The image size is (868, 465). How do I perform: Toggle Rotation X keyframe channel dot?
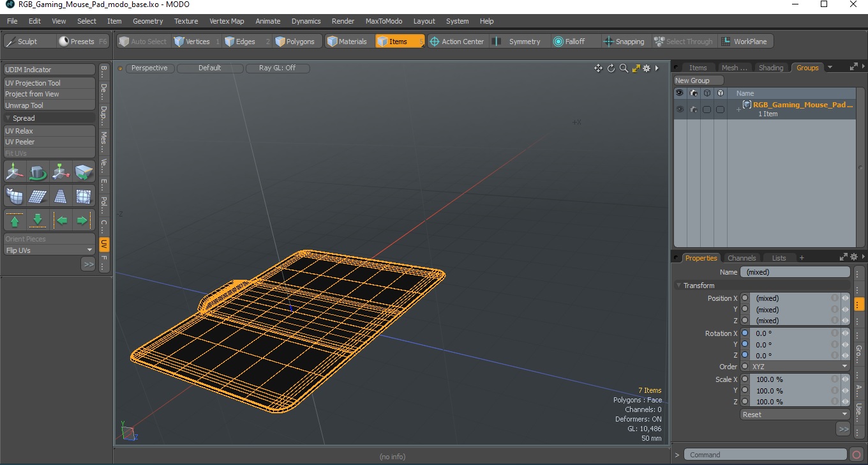point(745,333)
